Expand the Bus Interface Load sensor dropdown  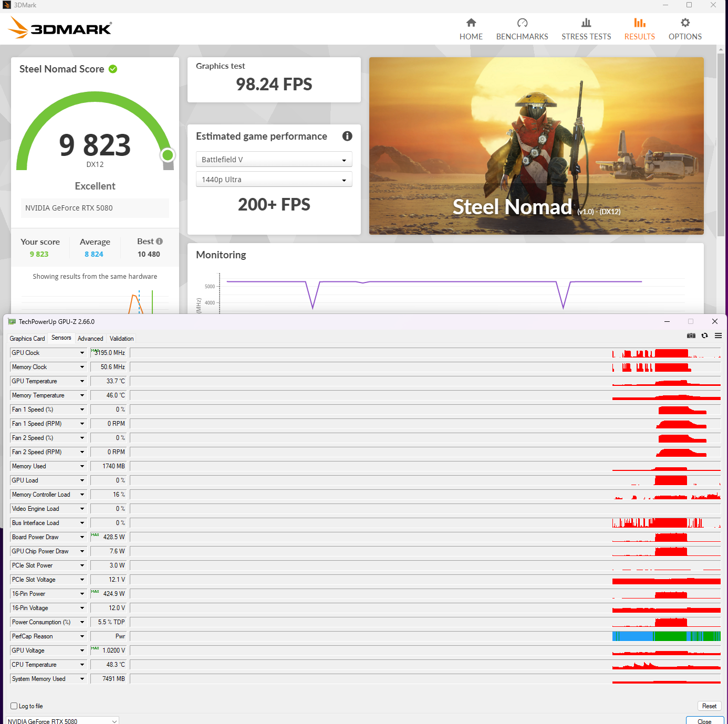(82, 523)
